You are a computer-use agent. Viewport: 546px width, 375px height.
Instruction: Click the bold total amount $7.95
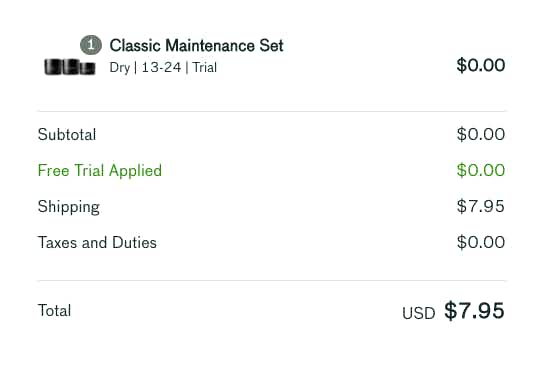coord(474,310)
